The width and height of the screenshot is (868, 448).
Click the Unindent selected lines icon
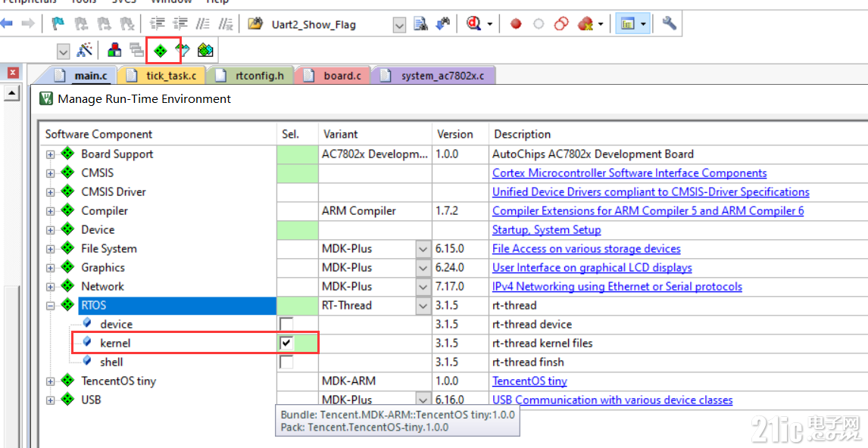pos(180,23)
